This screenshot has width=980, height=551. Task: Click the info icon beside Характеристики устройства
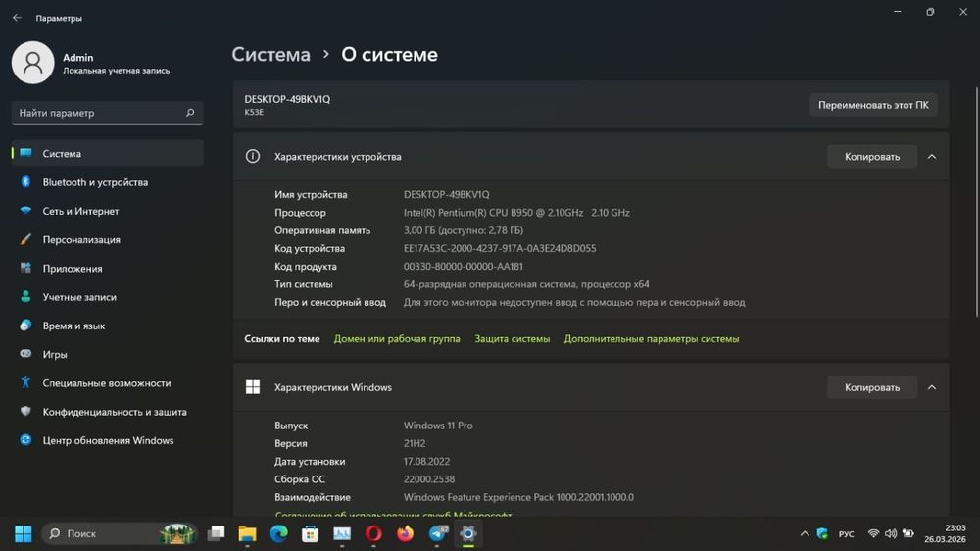coord(253,156)
